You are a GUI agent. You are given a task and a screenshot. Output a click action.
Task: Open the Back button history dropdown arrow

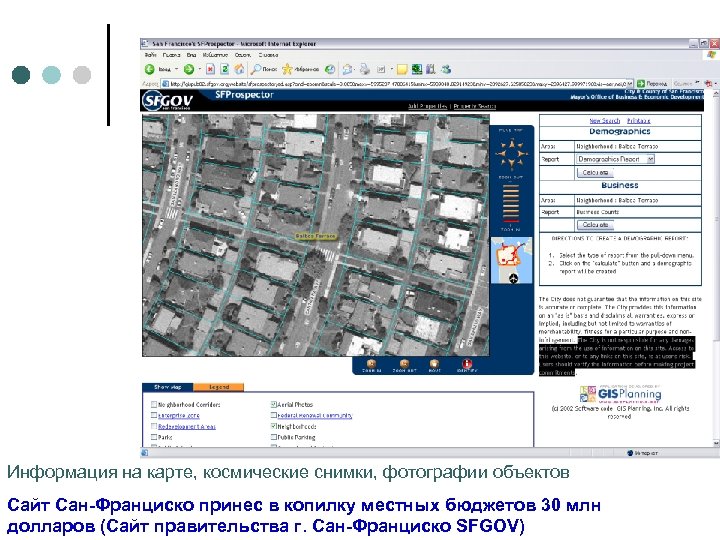(x=176, y=69)
